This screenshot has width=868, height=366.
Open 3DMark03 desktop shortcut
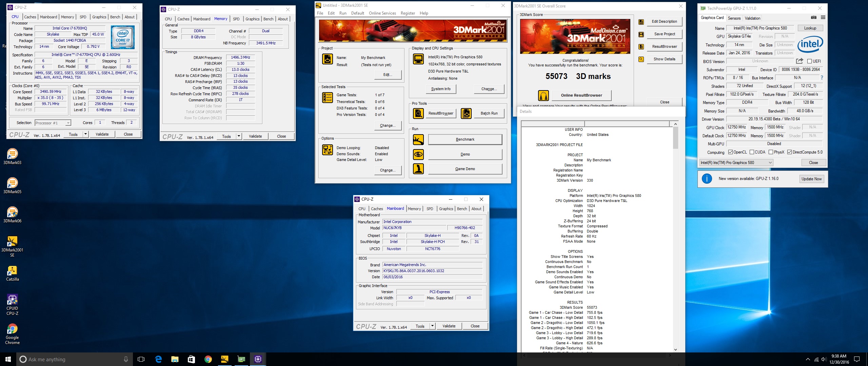tap(12, 157)
